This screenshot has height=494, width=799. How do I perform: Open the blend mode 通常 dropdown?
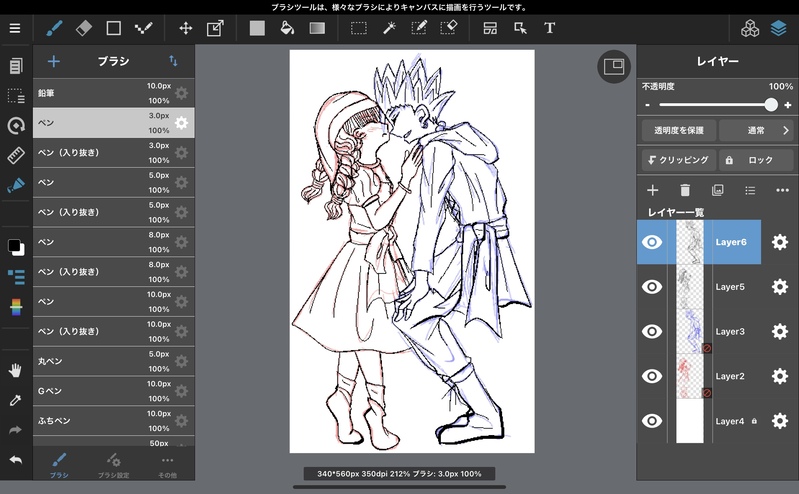[x=756, y=130]
